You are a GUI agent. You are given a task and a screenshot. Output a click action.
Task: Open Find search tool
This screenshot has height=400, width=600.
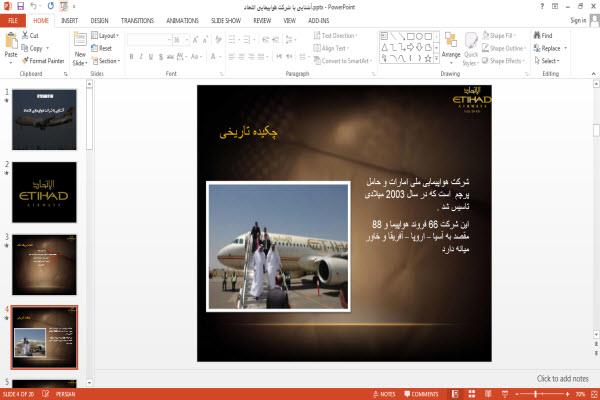543,36
